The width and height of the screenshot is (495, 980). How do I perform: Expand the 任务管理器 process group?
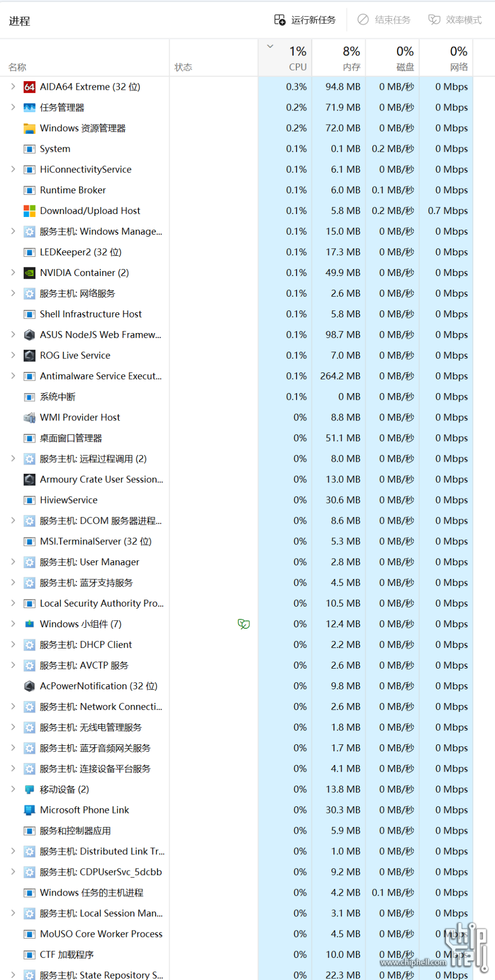coord(13,107)
